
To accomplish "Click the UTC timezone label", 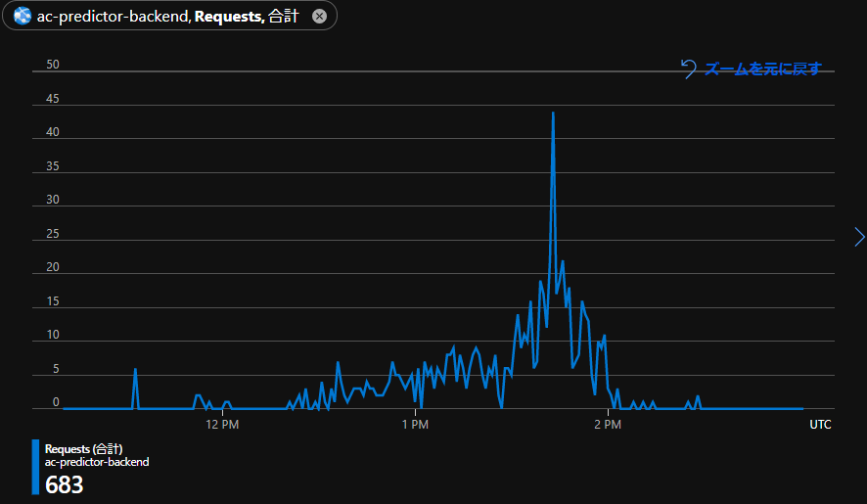I will pyautogui.click(x=821, y=425).
